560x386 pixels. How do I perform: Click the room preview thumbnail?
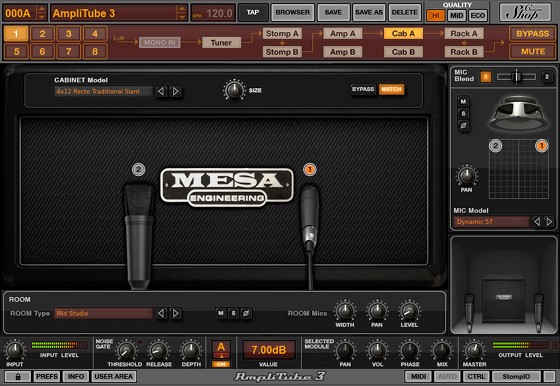point(504,285)
